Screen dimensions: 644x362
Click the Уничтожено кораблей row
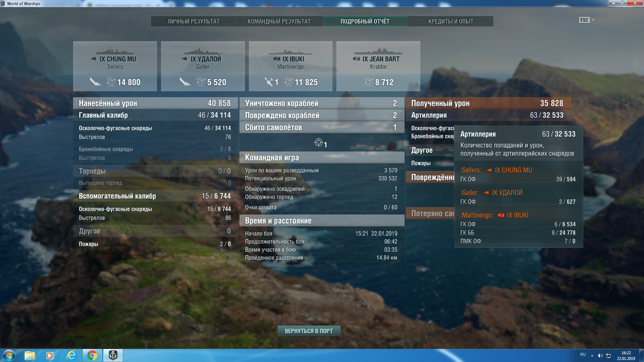[322, 103]
